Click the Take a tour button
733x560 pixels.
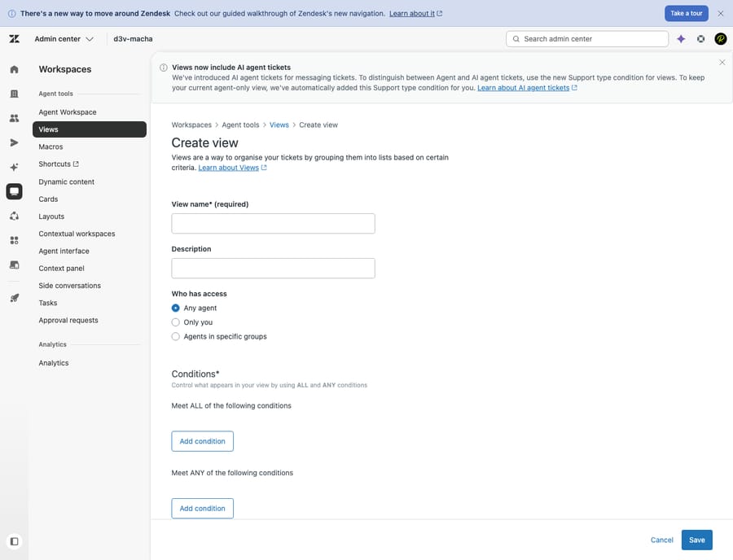(687, 14)
